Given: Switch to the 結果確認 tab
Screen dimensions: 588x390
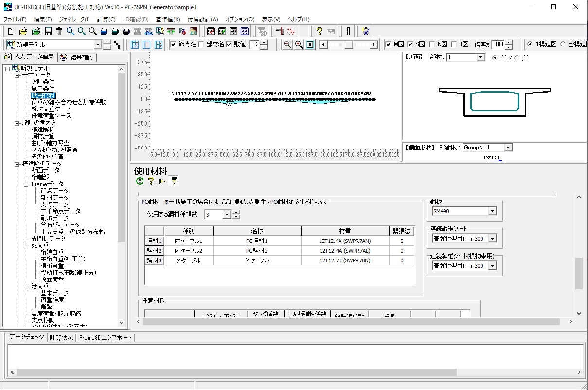Looking at the screenshot, I should (77, 57).
